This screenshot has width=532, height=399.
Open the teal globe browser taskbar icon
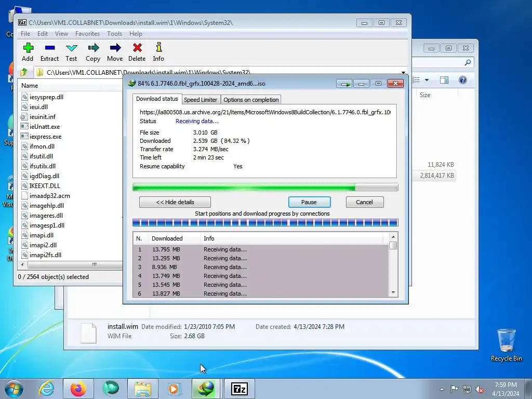coord(111,389)
